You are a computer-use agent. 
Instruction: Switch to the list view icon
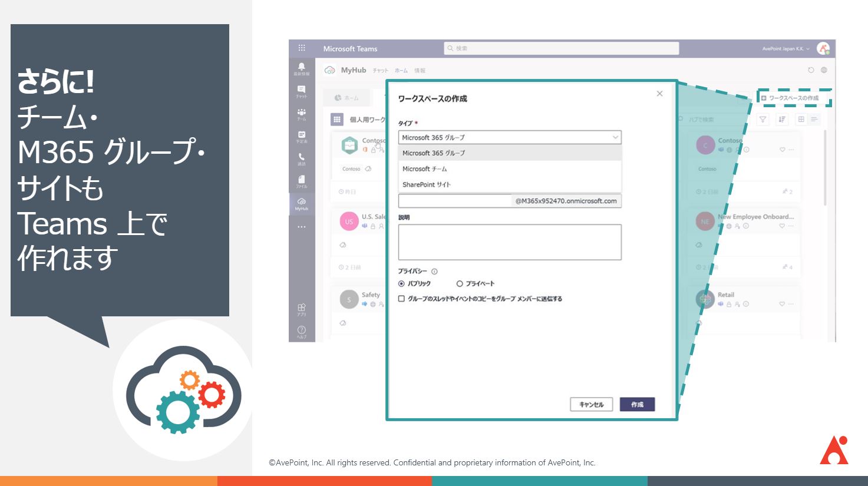(x=814, y=119)
